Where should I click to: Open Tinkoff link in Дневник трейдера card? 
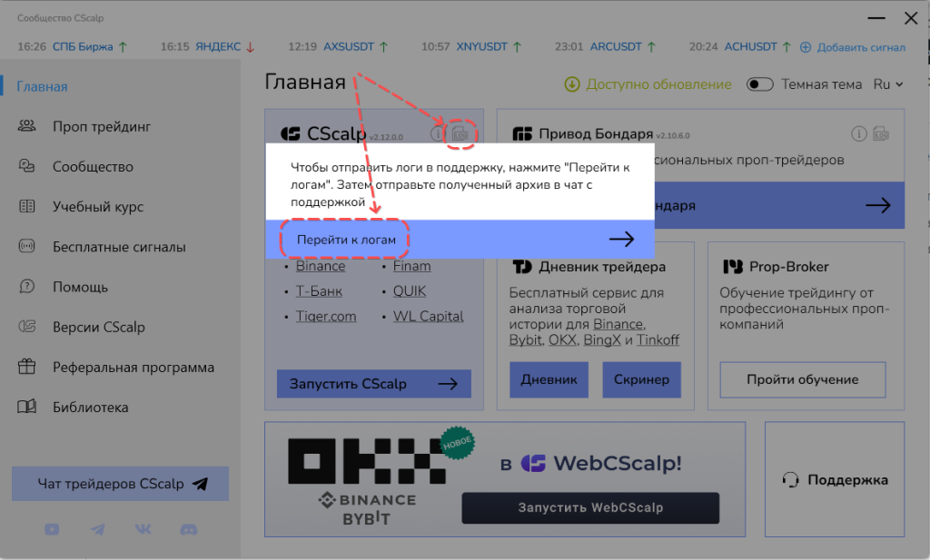(x=658, y=340)
